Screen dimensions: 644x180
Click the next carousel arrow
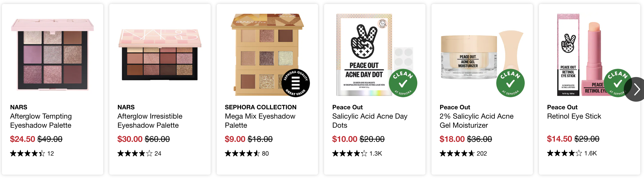(x=635, y=89)
